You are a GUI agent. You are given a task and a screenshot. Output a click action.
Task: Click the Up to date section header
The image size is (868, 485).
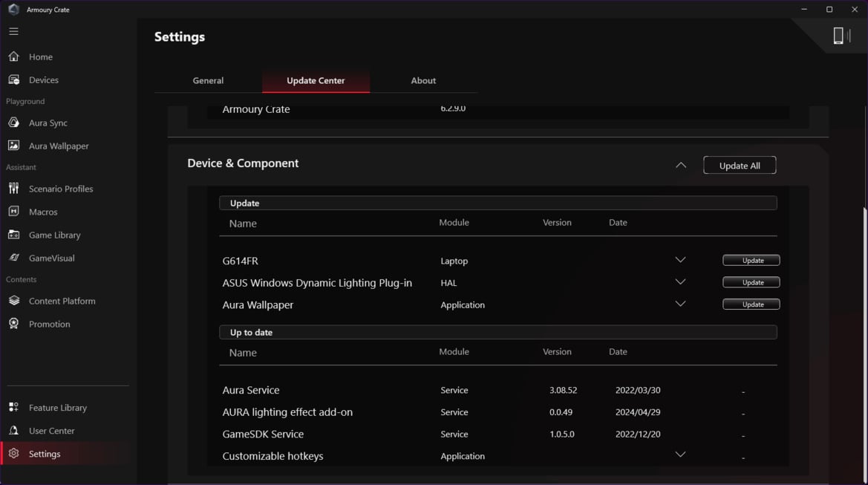[498, 332]
